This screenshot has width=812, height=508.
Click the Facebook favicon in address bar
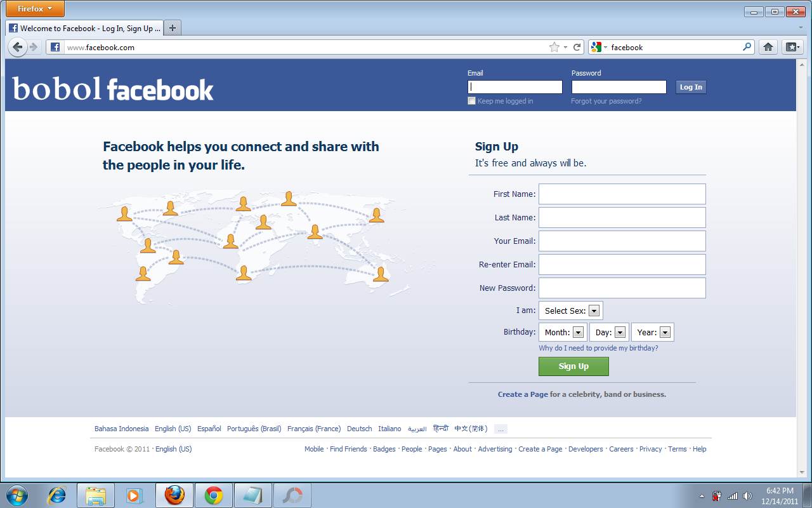pyautogui.click(x=56, y=47)
